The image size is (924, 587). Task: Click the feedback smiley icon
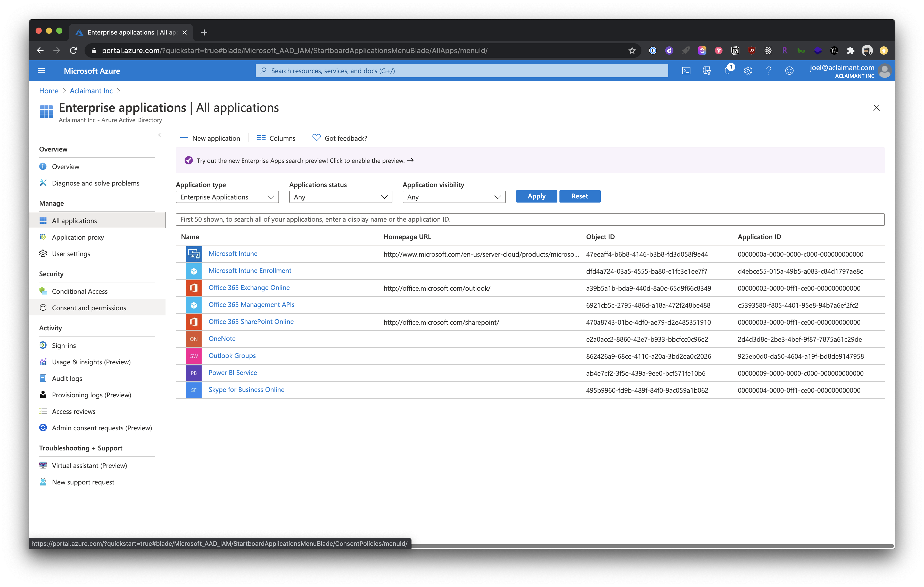pyautogui.click(x=789, y=71)
